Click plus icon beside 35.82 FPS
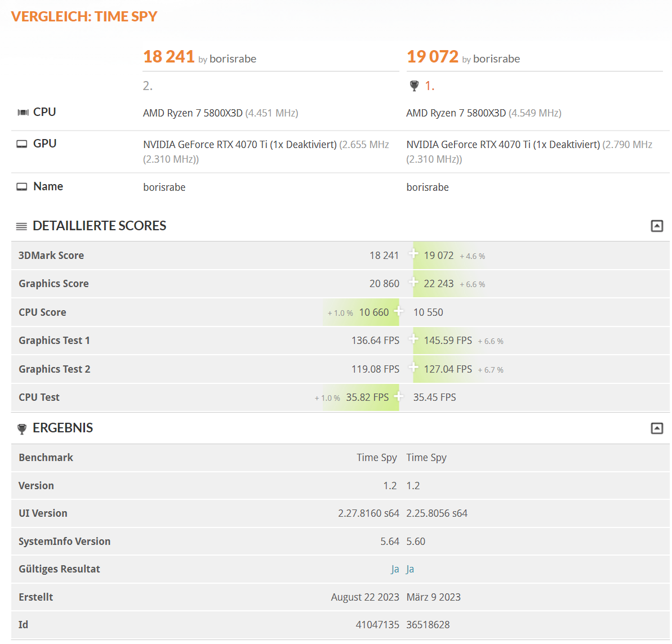 399,396
